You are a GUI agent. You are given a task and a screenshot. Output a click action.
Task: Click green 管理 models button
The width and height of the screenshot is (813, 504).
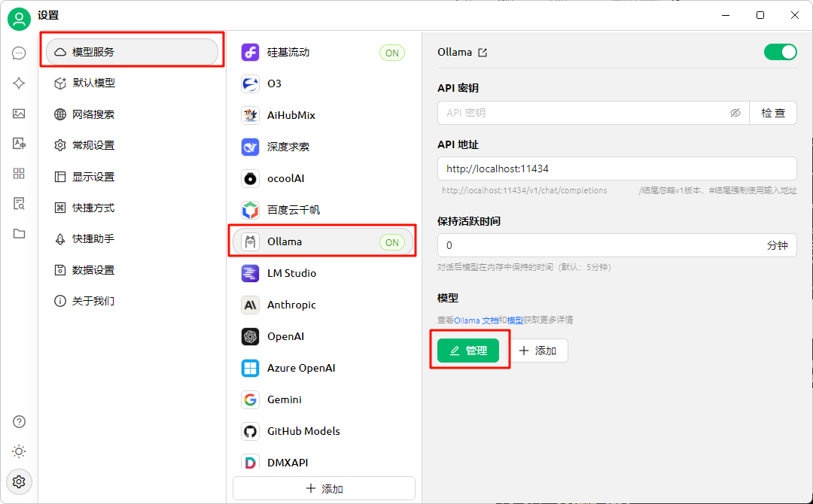pos(468,351)
